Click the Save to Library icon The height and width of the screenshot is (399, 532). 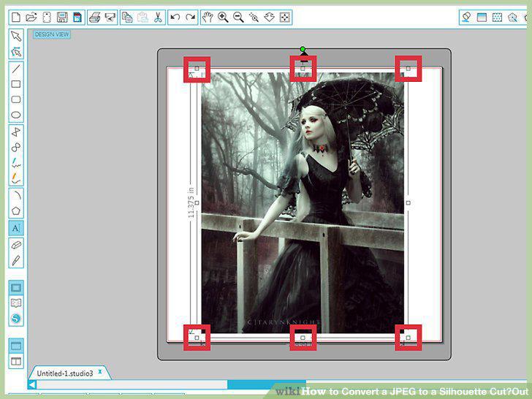(77, 18)
